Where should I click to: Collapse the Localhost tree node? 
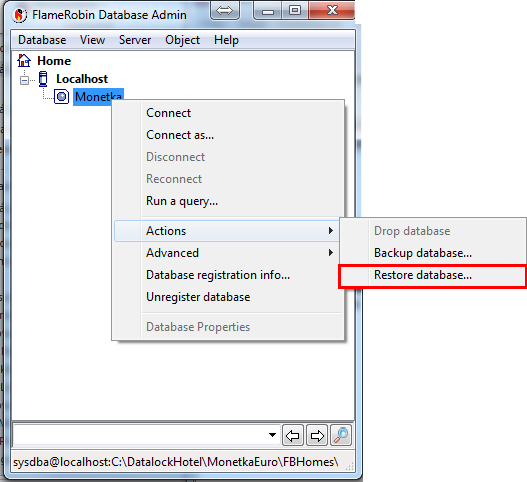coord(24,80)
